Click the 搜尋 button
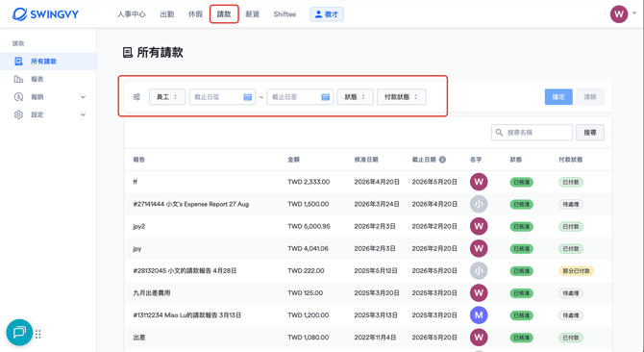The image size is (644, 352). [590, 133]
